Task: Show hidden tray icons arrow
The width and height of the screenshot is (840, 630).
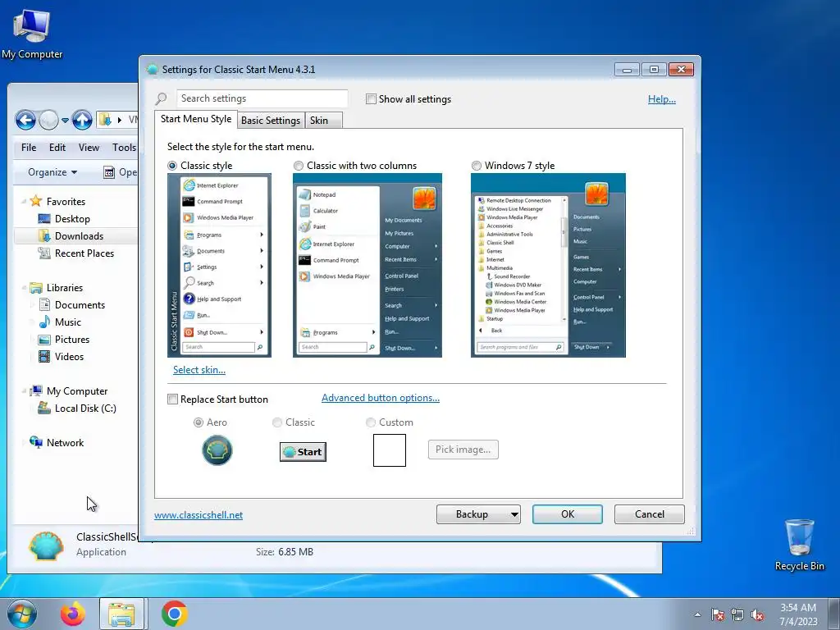Action: click(x=697, y=614)
